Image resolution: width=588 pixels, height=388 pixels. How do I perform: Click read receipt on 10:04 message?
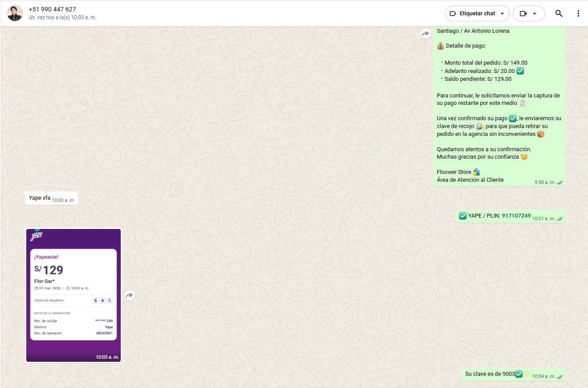(560, 376)
